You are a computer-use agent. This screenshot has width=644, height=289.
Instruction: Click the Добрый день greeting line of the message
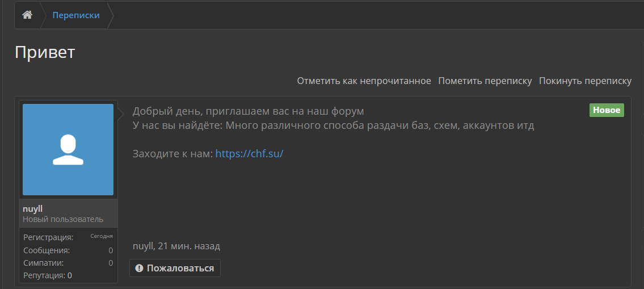(x=248, y=111)
